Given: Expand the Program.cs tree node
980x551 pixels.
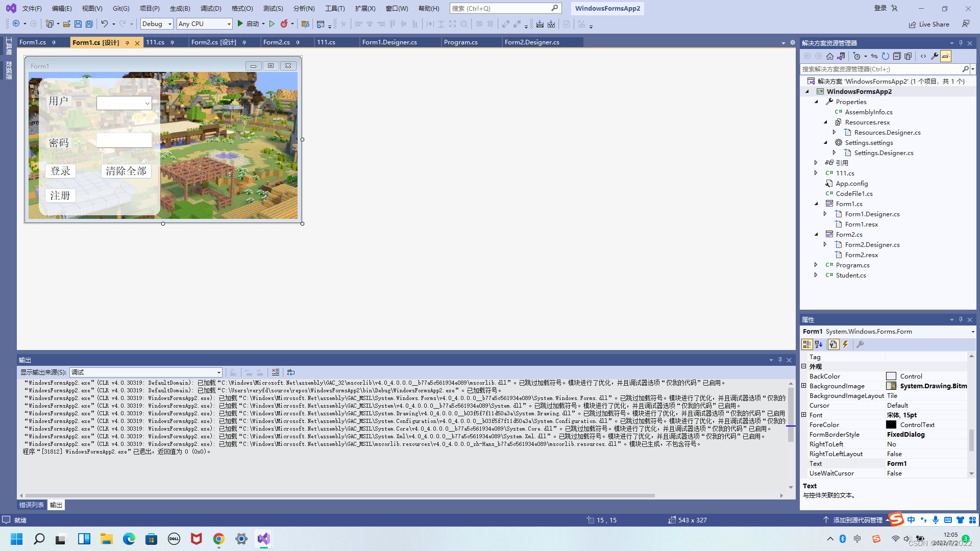Looking at the screenshot, I should pyautogui.click(x=816, y=265).
